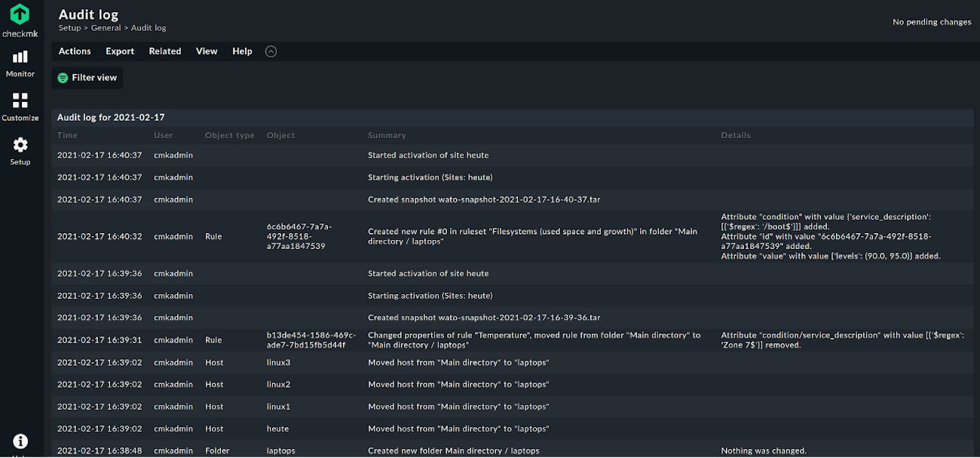Image resolution: width=980 pixels, height=458 pixels.
Task: Open the Actions menu
Action: (75, 51)
